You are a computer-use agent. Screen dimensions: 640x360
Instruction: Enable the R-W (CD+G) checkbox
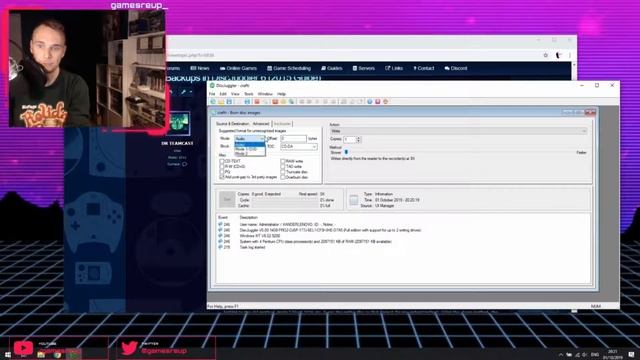pos(222,167)
